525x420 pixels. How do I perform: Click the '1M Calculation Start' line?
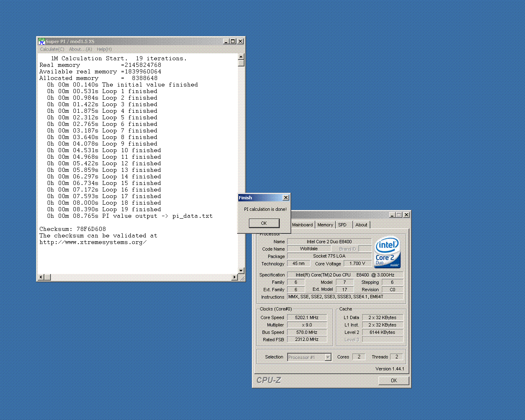(x=119, y=58)
